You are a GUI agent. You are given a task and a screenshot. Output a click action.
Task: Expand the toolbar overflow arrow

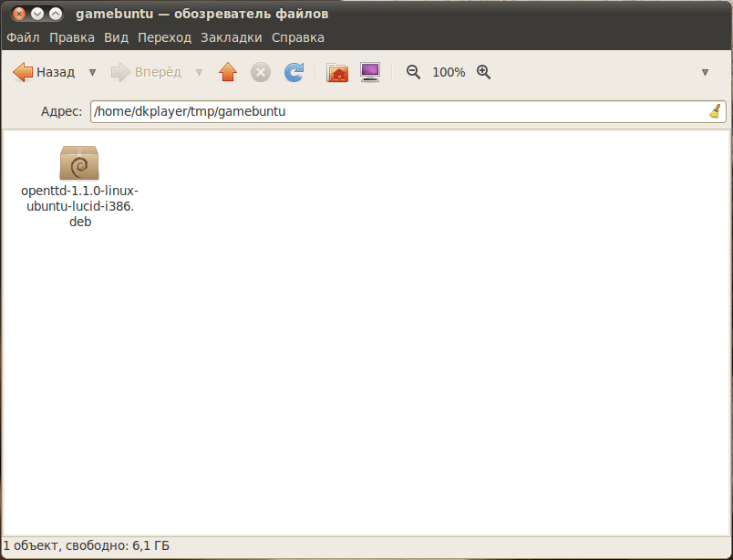tap(705, 73)
